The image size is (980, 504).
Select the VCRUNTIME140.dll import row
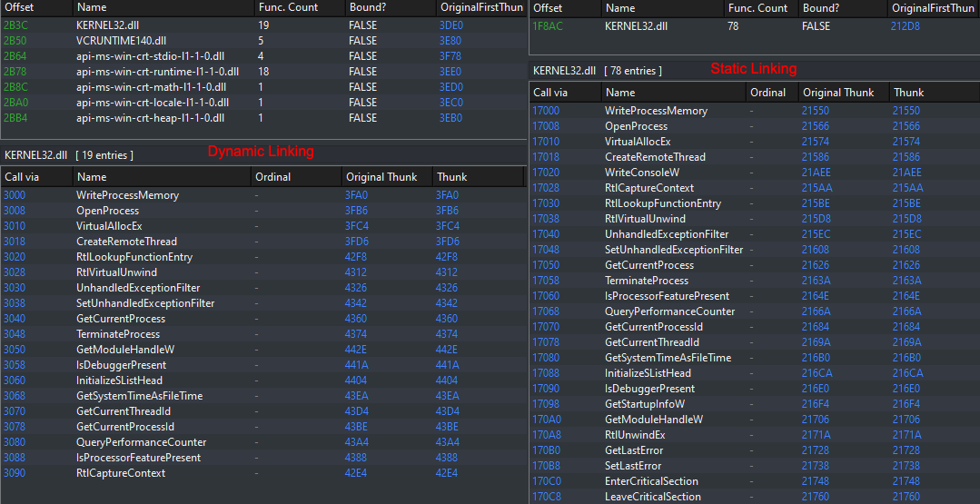[262, 41]
